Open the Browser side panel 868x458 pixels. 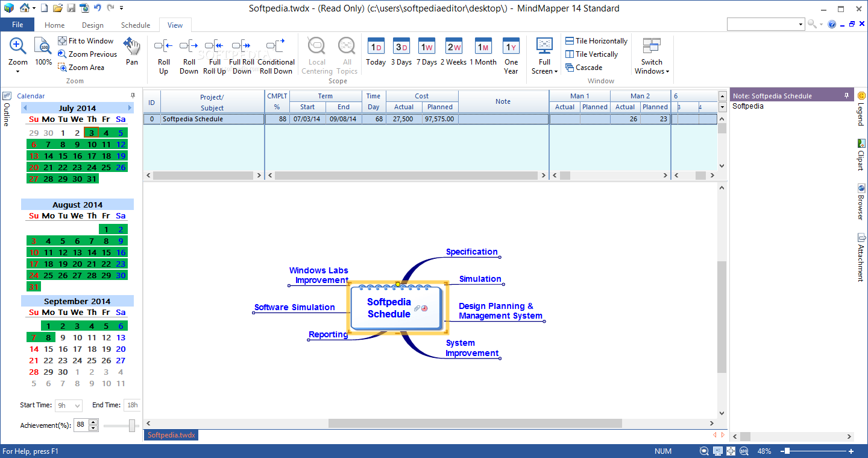pyautogui.click(x=861, y=202)
